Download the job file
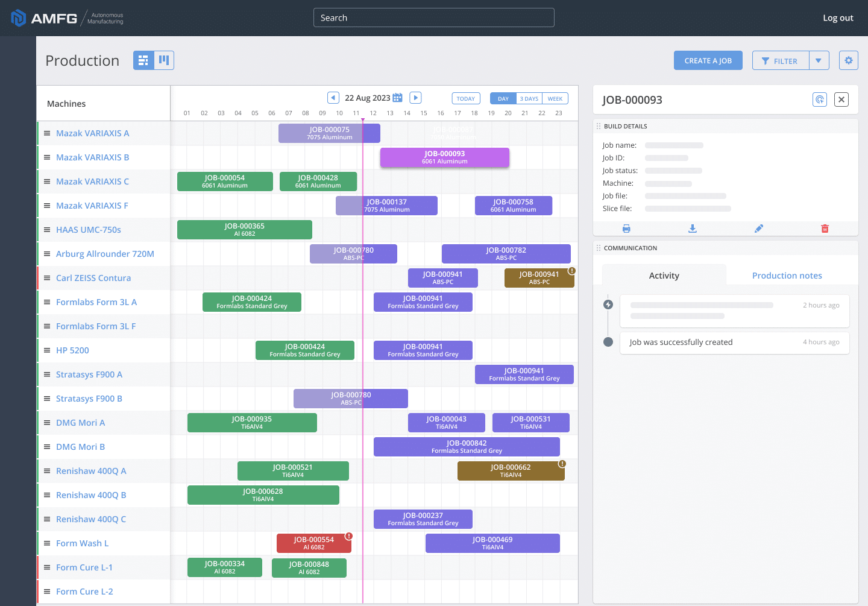The image size is (868, 606). tap(693, 229)
